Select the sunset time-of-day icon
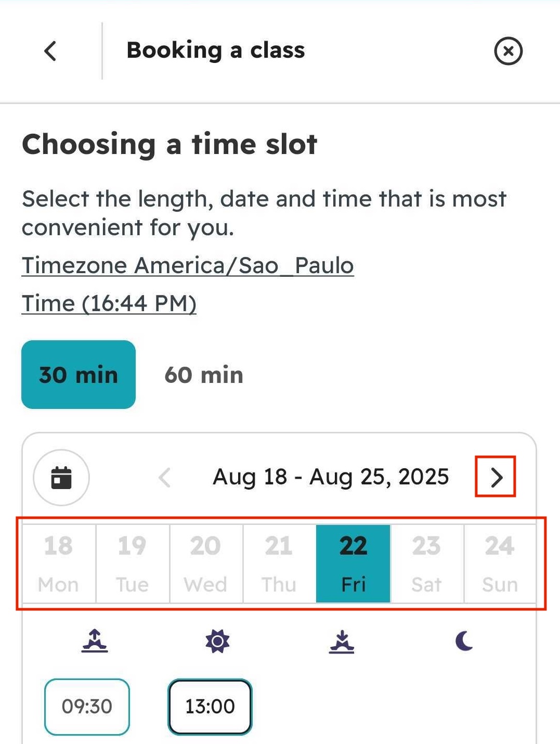The image size is (560, 744). point(341,642)
